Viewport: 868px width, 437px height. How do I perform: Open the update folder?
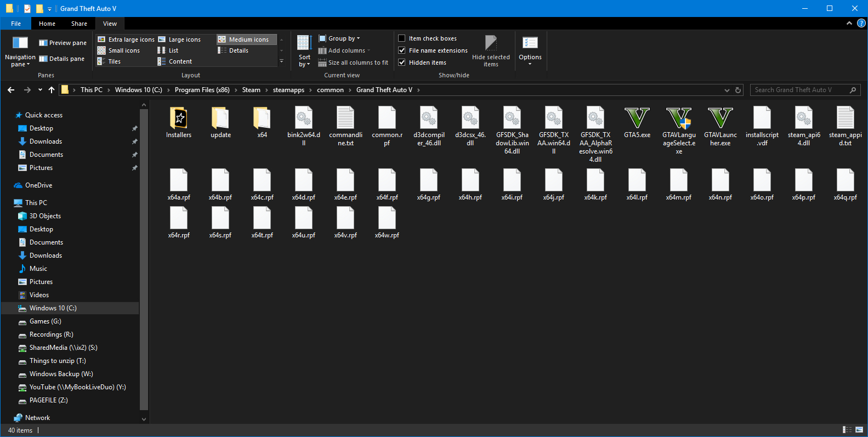[x=220, y=122]
